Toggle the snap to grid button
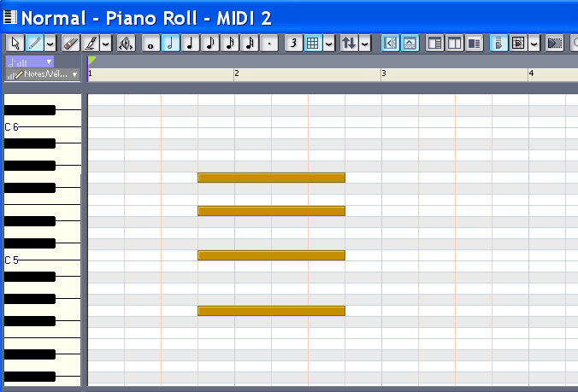 313,43
